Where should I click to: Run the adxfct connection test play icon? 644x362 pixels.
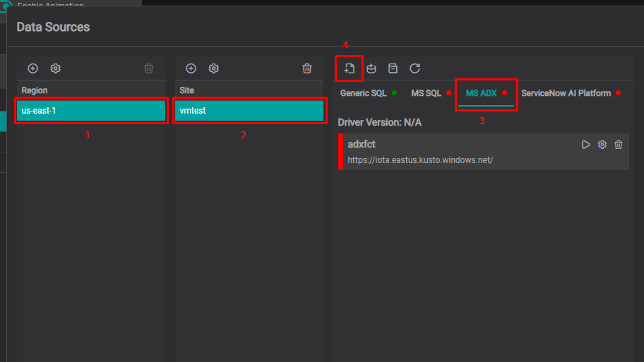tap(585, 145)
